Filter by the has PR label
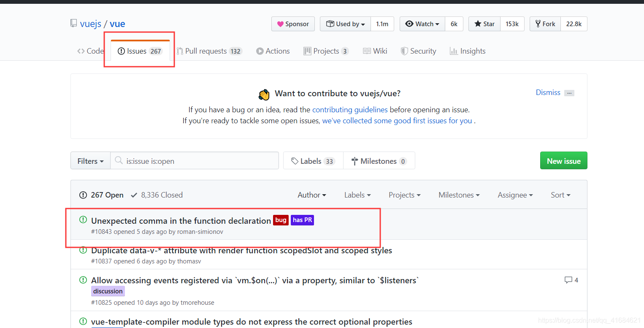This screenshot has height=328, width=644. click(x=302, y=220)
